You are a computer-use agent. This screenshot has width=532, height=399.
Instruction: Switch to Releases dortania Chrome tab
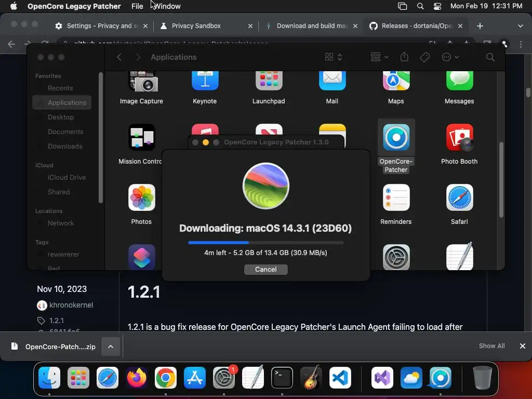click(417, 26)
